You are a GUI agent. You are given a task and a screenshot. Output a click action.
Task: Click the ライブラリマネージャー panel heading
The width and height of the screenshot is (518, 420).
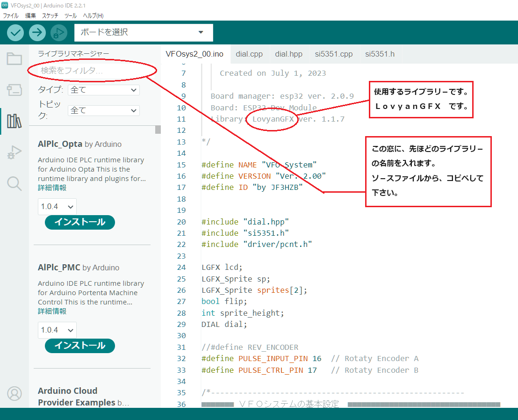pyautogui.click(x=73, y=53)
